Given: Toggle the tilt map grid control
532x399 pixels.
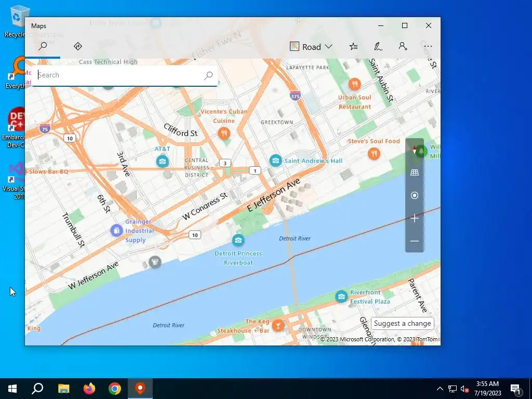Looking at the screenshot, I should click(x=414, y=172).
